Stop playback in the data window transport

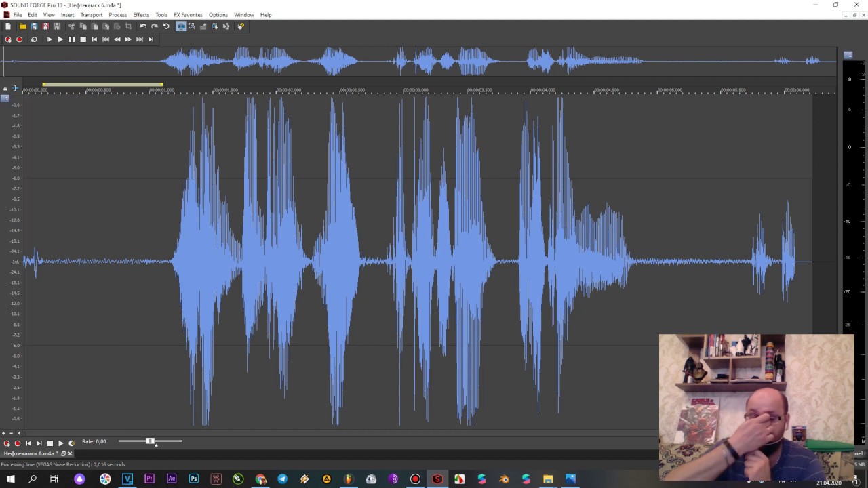pyautogui.click(x=50, y=443)
